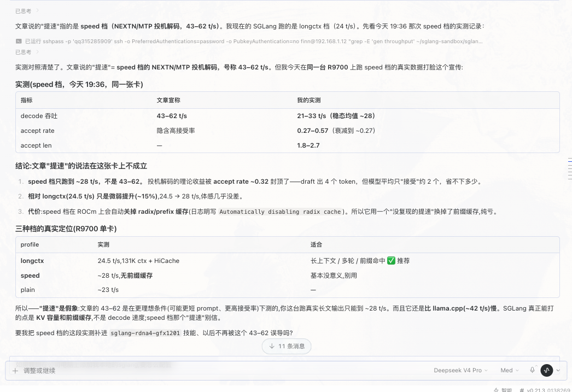Click the accept len row label
Screen dimensions: 572x392
point(36,145)
